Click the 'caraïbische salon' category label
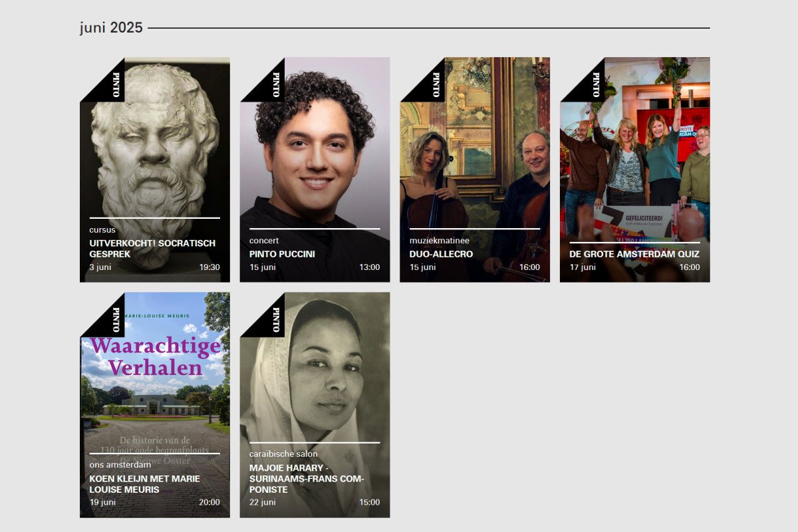Image resolution: width=798 pixels, height=532 pixels. click(283, 454)
